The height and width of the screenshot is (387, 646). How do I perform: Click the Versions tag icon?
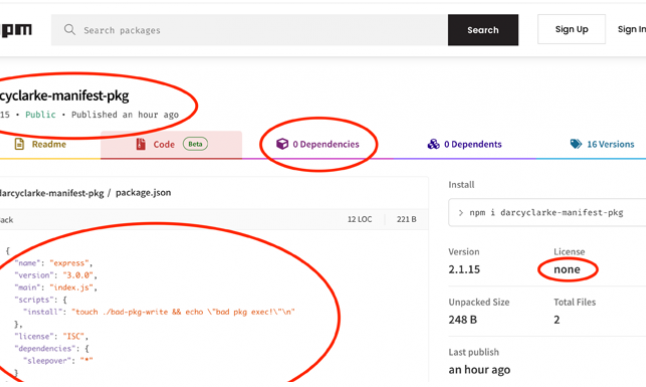point(576,144)
